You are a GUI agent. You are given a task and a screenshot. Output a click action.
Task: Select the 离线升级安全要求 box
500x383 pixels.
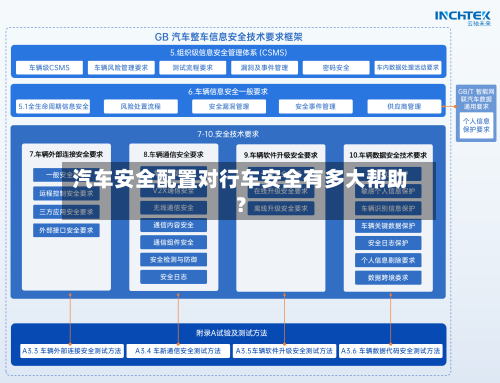click(281, 209)
